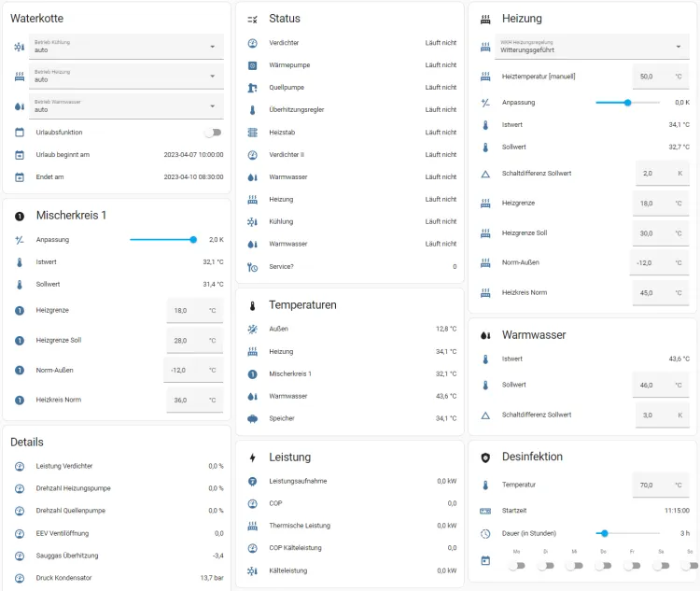
Task: Click the Heizung Istwert value 34,1 °C
Action: (x=679, y=124)
